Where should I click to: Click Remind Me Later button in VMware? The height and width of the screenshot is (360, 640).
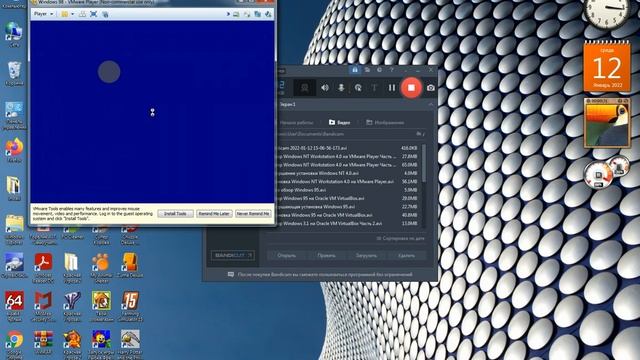pos(214,213)
